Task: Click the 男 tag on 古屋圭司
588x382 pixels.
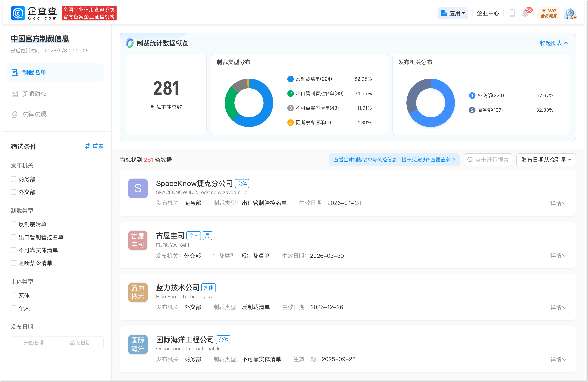Action: point(207,236)
